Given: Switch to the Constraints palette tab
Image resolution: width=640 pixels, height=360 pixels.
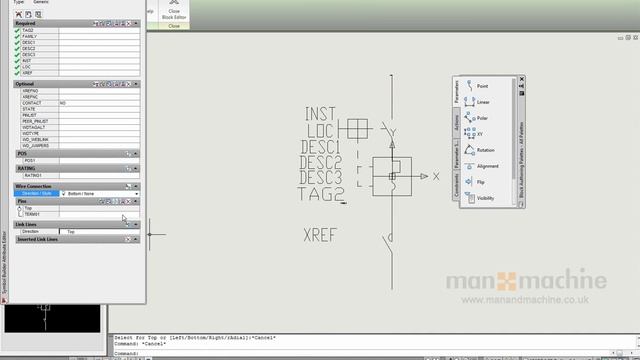Looking at the screenshot, I should point(456,185).
